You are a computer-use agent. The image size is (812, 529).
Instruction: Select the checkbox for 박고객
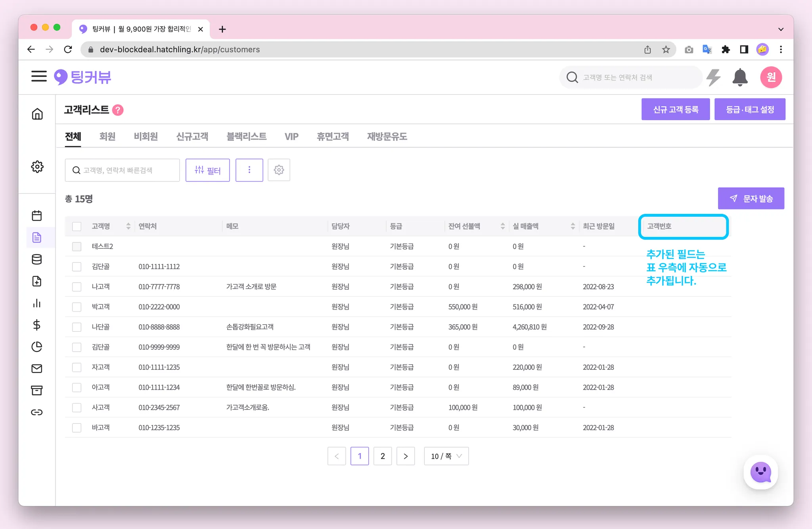click(x=77, y=307)
